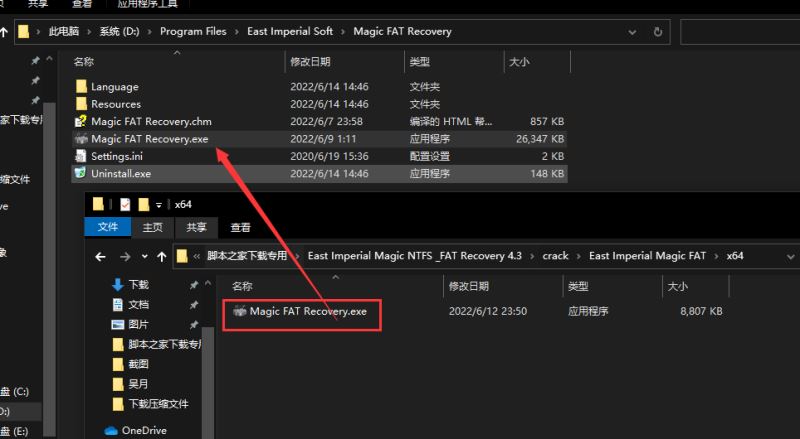Navigate to 此电脑 breadcrumb
The height and width of the screenshot is (439, 800).
64,32
